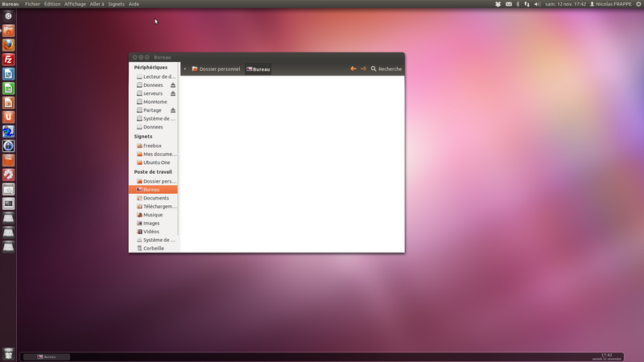Image resolution: width=644 pixels, height=362 pixels.
Task: Open the Bluetooth indicator menu
Action: pos(518,4)
